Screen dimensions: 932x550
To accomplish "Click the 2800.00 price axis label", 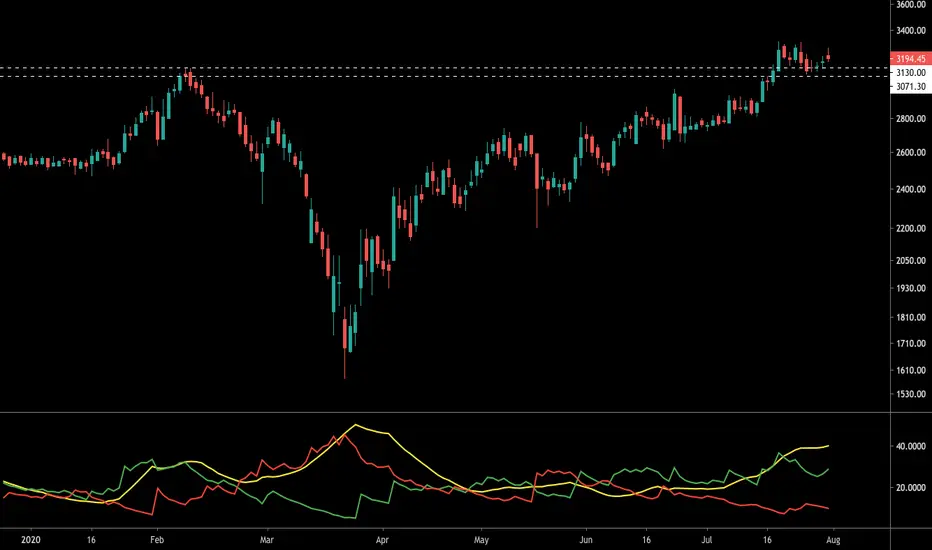I will click(x=911, y=119).
